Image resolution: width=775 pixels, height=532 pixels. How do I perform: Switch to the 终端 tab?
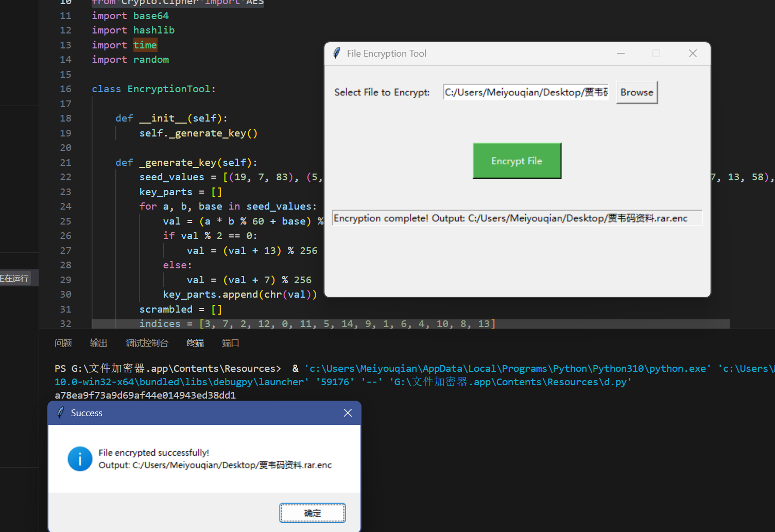[x=195, y=343]
